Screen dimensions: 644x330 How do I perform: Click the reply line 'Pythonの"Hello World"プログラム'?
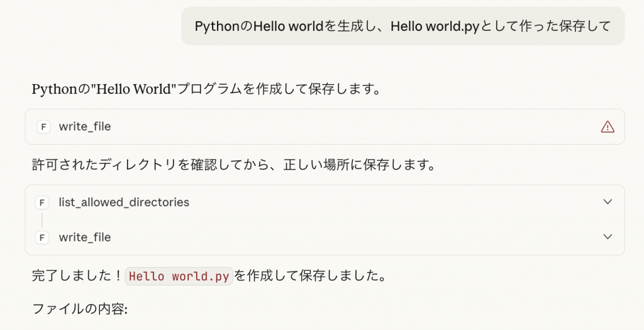pyautogui.click(x=206, y=89)
